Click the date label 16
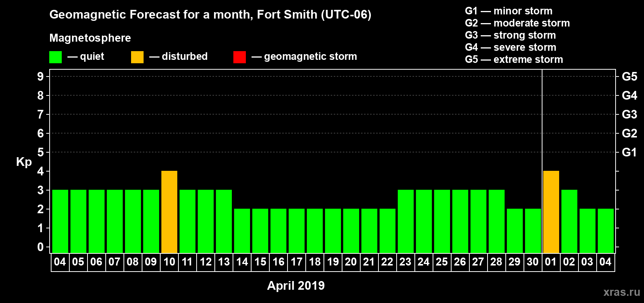Screen dimensions: 644x303 point(278,262)
